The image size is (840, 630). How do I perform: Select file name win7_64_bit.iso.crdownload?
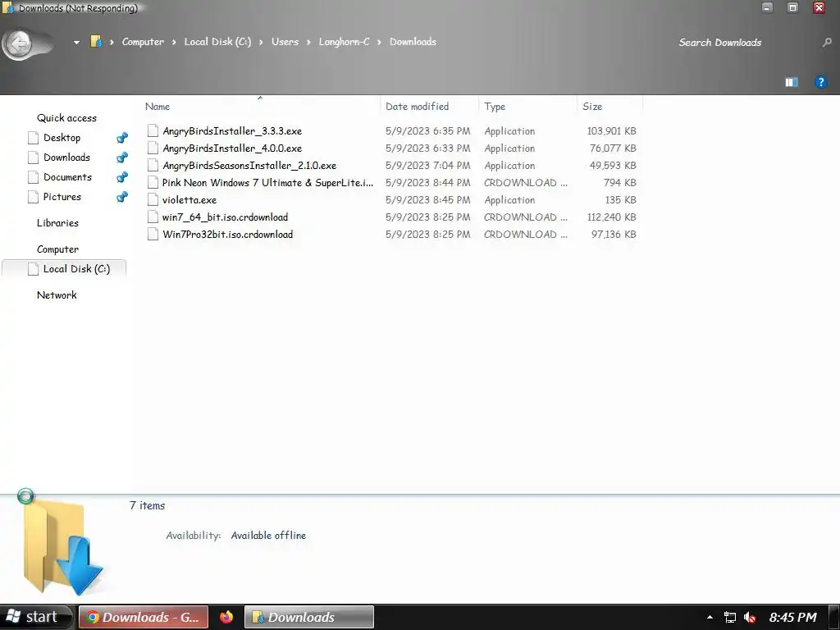pyautogui.click(x=225, y=217)
